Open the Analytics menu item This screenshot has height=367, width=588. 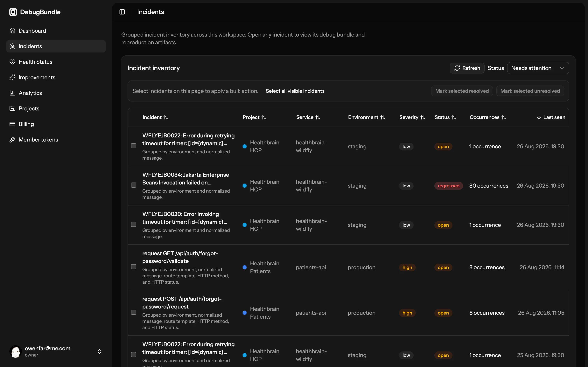tap(56, 93)
